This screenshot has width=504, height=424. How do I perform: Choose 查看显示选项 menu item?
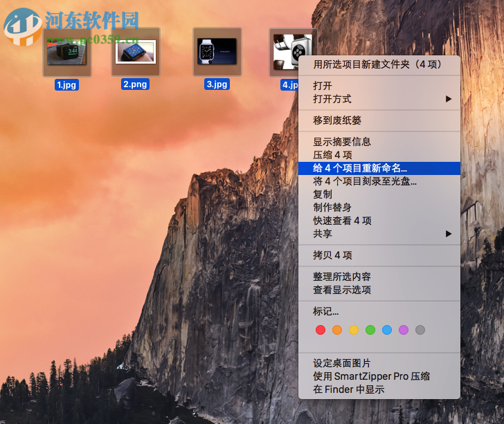379,290
